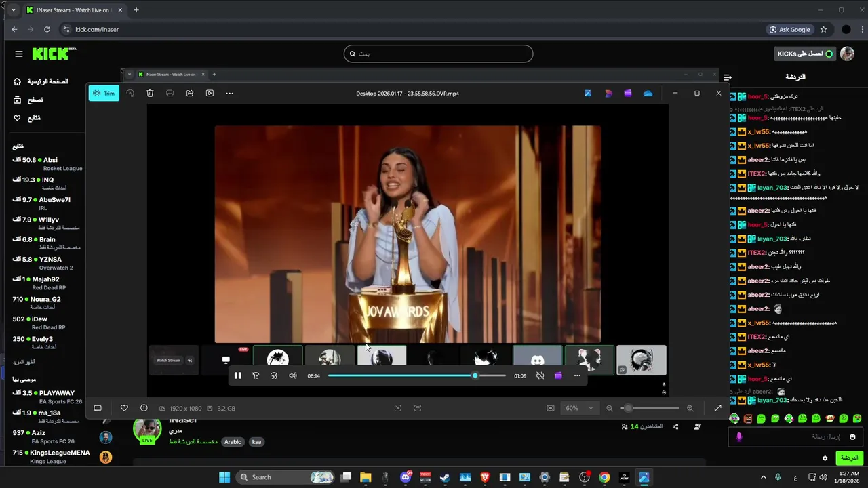The width and height of the screenshot is (868, 488).
Task: Share the video file via share icon
Action: tap(190, 94)
